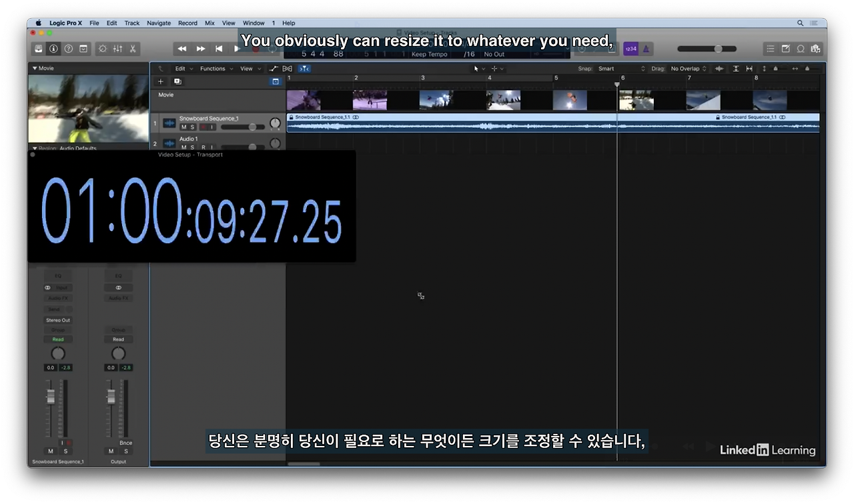Enable the count-in 1234 button
Image resolution: width=854 pixels, height=504 pixels.
[630, 49]
